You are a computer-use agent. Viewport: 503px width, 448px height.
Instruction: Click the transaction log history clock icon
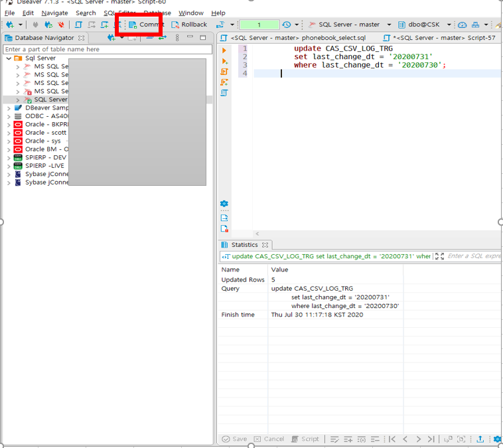coord(287,25)
